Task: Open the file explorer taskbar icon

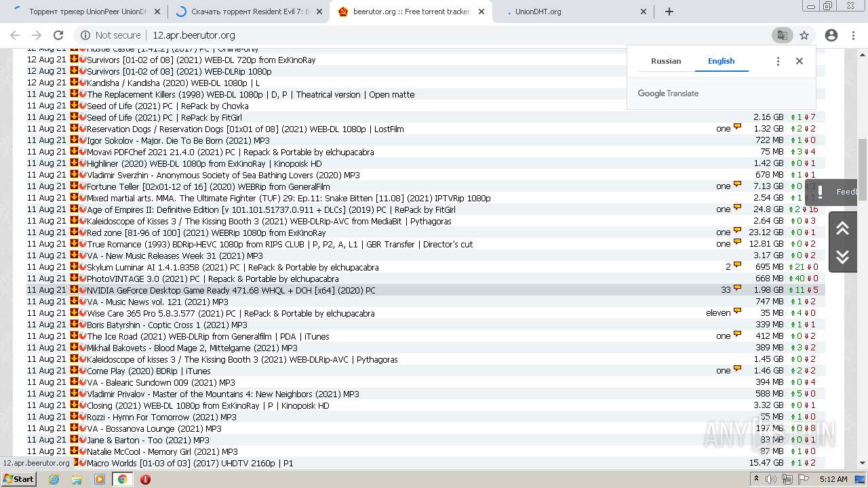Action: pos(77,479)
